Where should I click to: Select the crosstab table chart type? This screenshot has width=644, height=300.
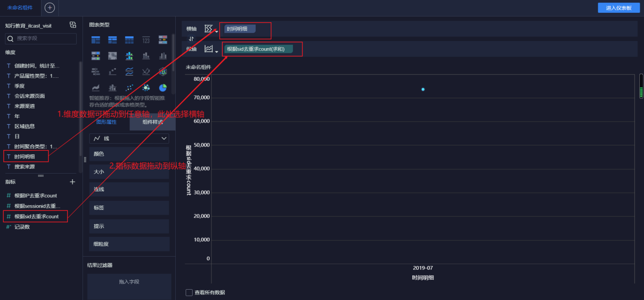(113, 40)
